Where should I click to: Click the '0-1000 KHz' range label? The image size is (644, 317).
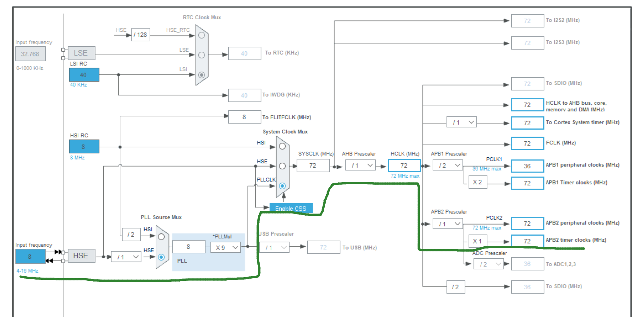click(x=30, y=68)
